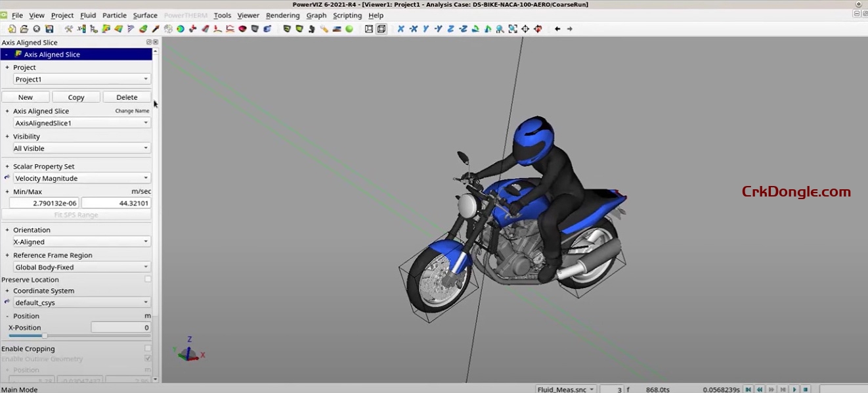Click the Copy button in the slice panel
This screenshot has width=868, height=393.
[x=76, y=97]
